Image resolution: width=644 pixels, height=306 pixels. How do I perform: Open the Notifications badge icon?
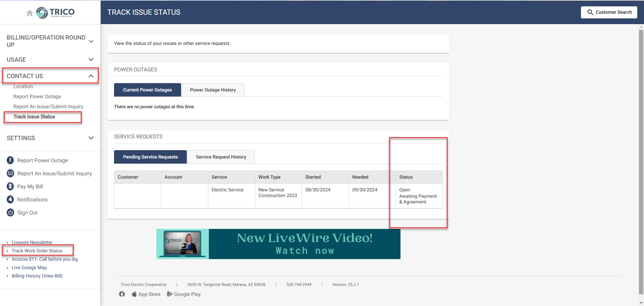click(10, 199)
